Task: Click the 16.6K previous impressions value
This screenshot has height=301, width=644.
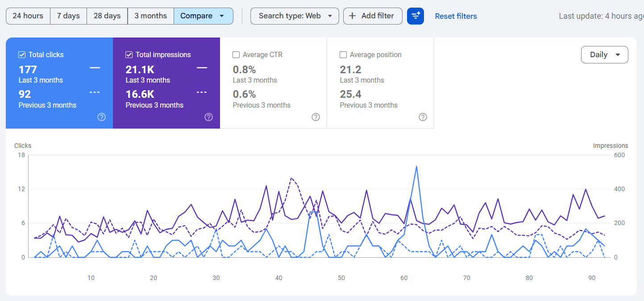Action: click(140, 94)
